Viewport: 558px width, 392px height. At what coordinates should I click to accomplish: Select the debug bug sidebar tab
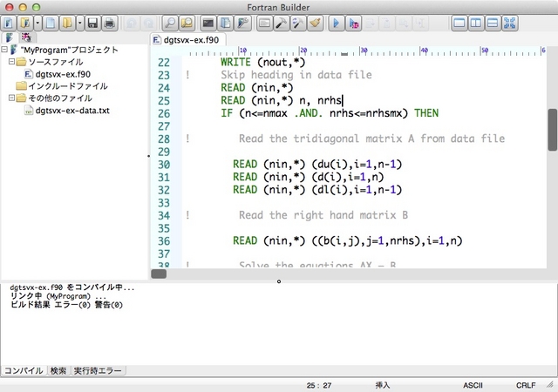(x=27, y=37)
